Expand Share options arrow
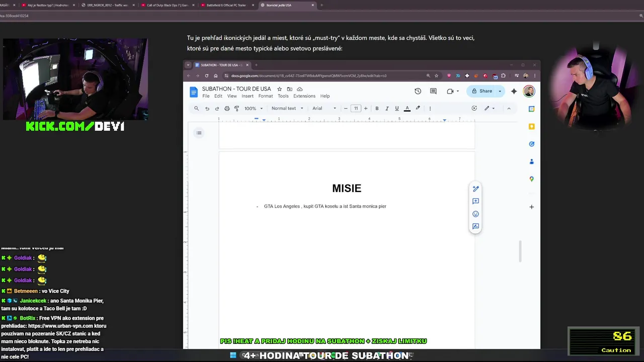Viewport: 644px width, 362px height. (x=500, y=91)
